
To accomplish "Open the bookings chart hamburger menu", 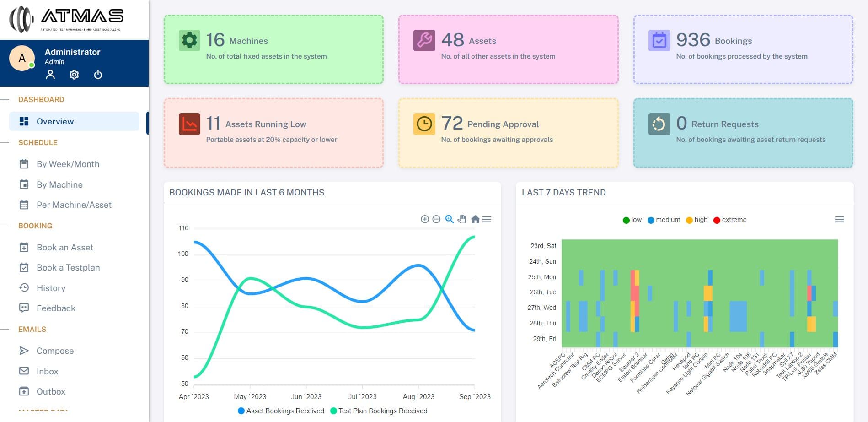I will coord(487,219).
